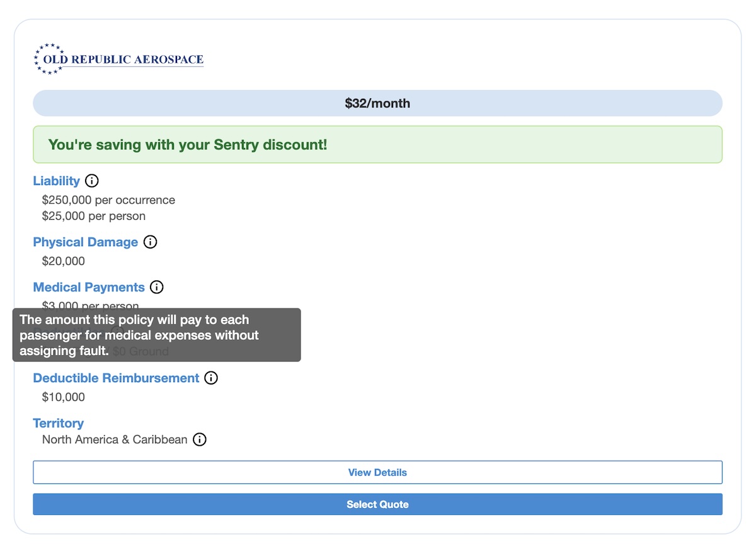The height and width of the screenshot is (554, 756).
Task: Click the Sentry discount savings banner
Action: pos(377,145)
